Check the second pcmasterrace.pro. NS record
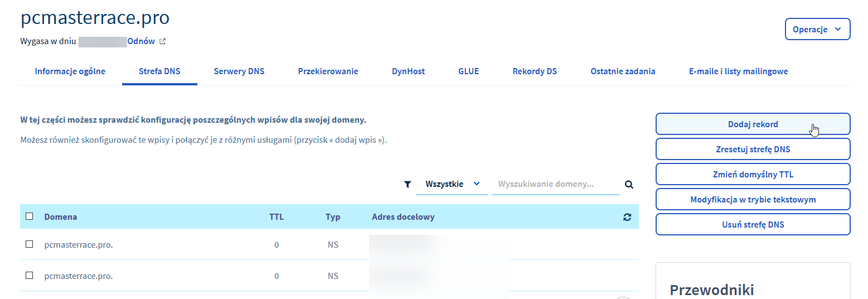Image resolution: width=868 pixels, height=299 pixels. click(x=30, y=276)
